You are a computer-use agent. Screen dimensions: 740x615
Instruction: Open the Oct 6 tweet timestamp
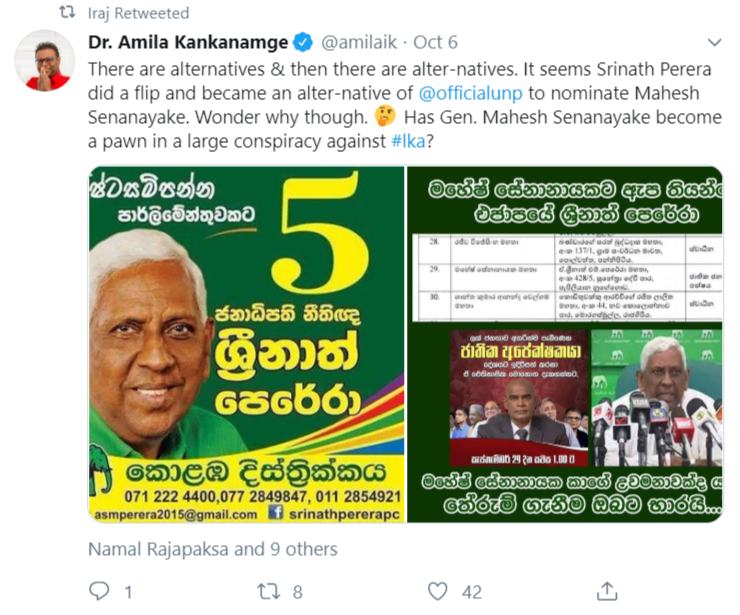pyautogui.click(x=435, y=42)
